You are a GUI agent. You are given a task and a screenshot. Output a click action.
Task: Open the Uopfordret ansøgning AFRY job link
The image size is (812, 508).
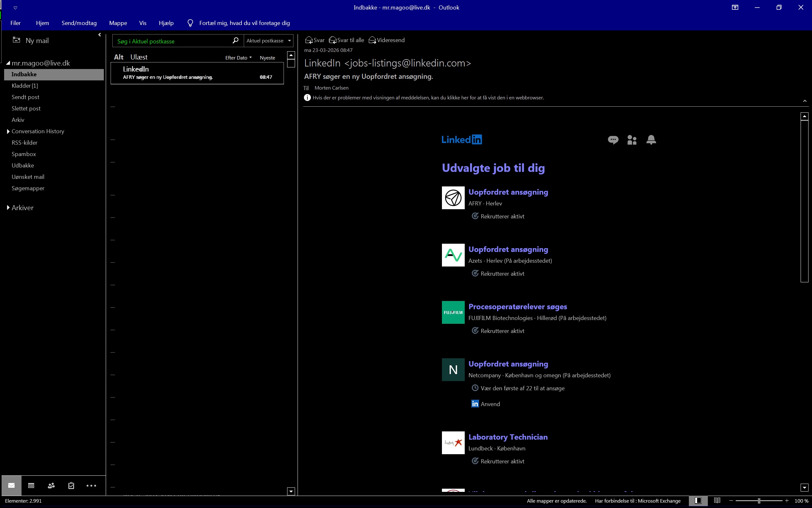(508, 192)
